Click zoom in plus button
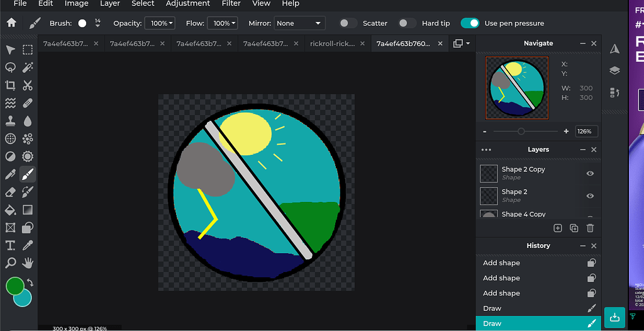Viewport: 644px width, 331px height. click(x=567, y=132)
